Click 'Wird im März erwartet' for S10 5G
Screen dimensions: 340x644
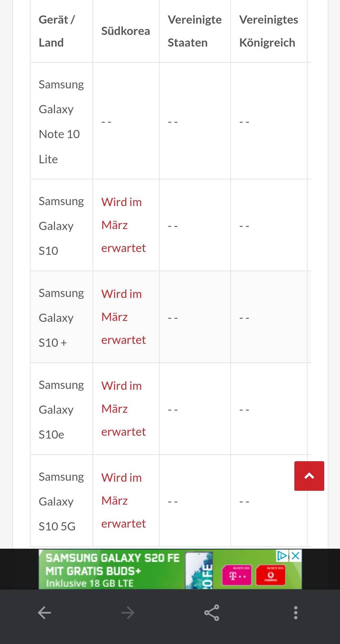point(123,501)
